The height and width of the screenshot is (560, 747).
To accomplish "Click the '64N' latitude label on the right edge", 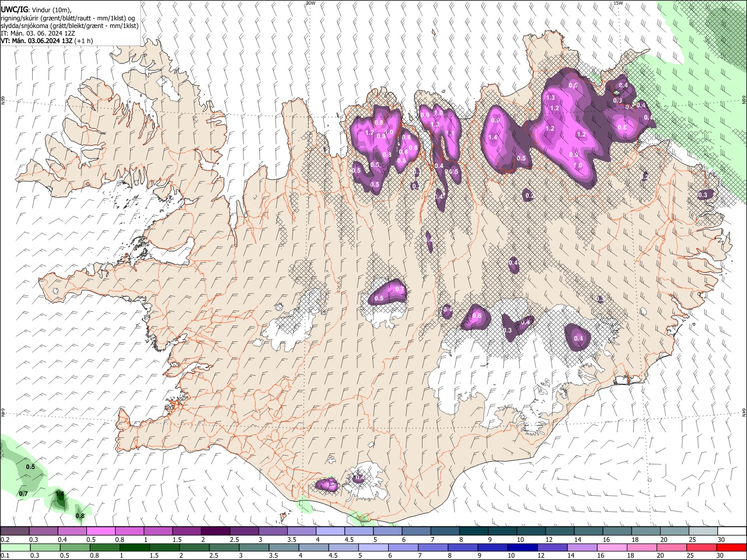I will click(x=744, y=412).
